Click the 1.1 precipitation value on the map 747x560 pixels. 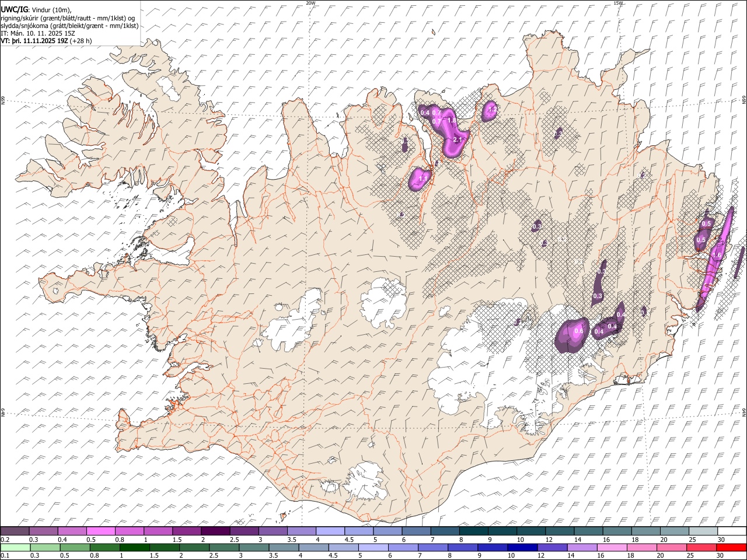pos(423,178)
